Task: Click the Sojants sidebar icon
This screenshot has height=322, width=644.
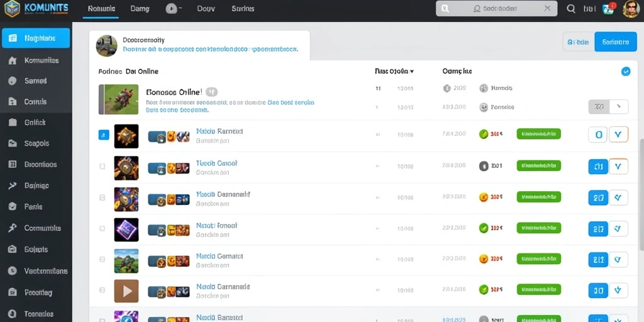Action: coord(13,249)
